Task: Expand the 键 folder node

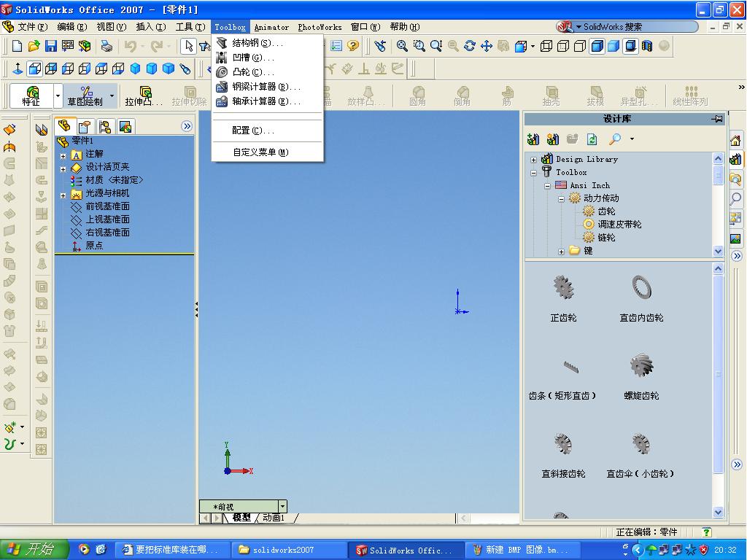Action: [x=561, y=252]
